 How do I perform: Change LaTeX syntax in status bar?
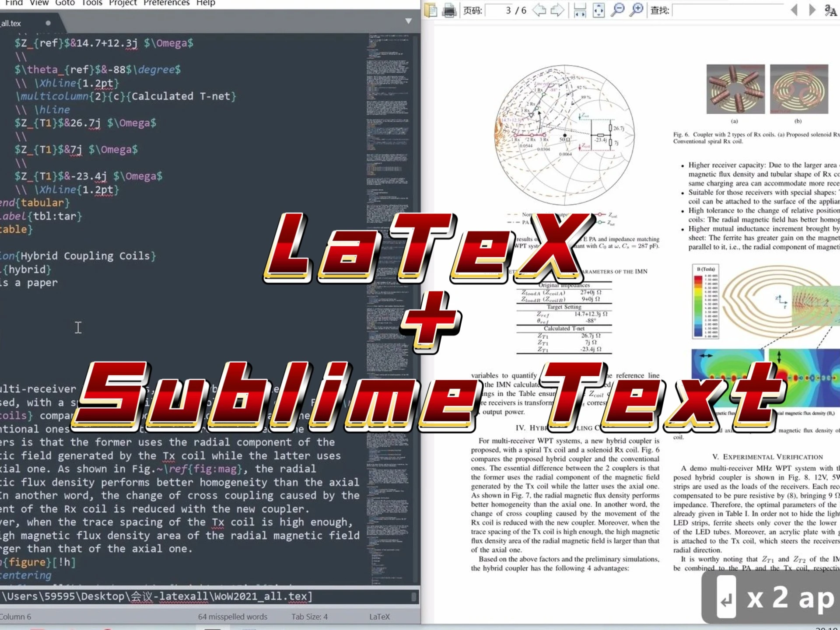379,616
